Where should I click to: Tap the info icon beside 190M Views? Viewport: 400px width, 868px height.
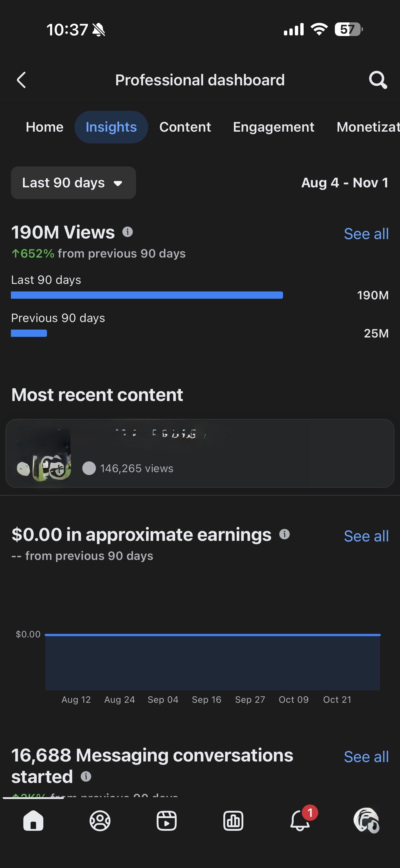tap(128, 232)
